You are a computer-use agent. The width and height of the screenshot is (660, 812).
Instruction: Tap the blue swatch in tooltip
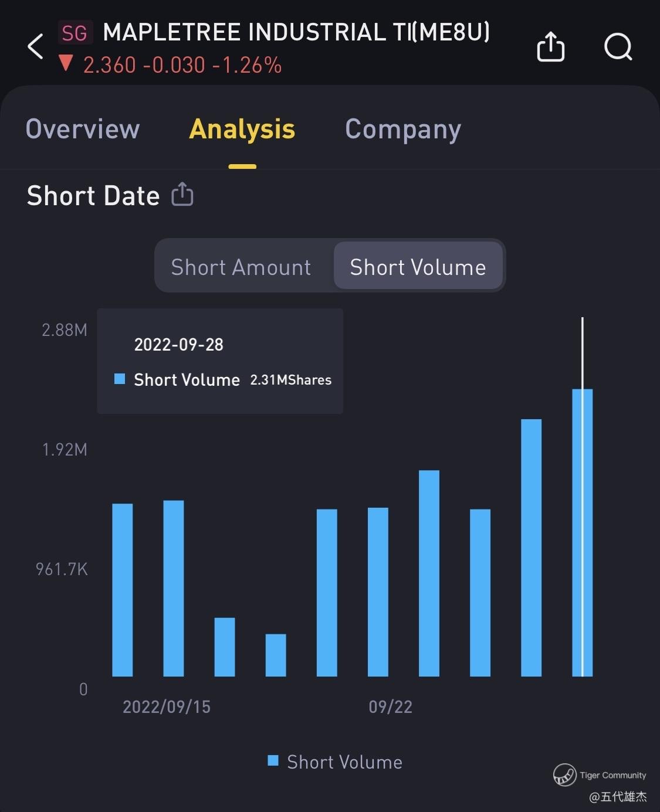[120, 379]
